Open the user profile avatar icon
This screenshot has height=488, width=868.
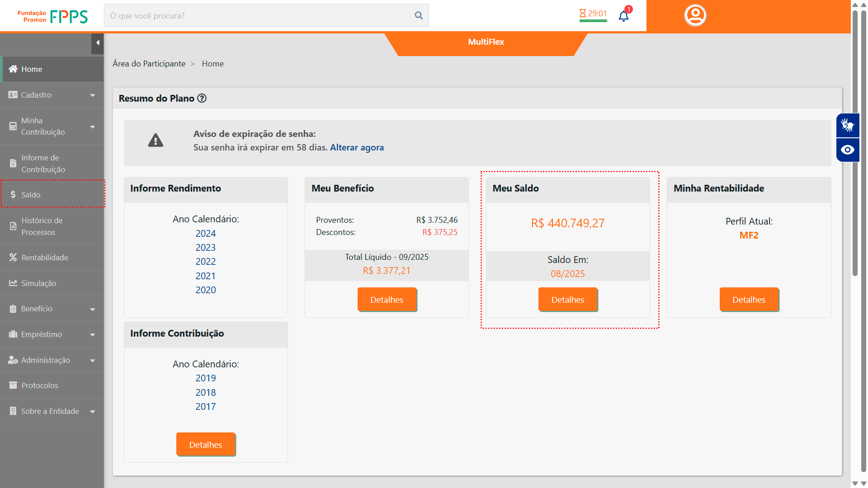tap(695, 15)
